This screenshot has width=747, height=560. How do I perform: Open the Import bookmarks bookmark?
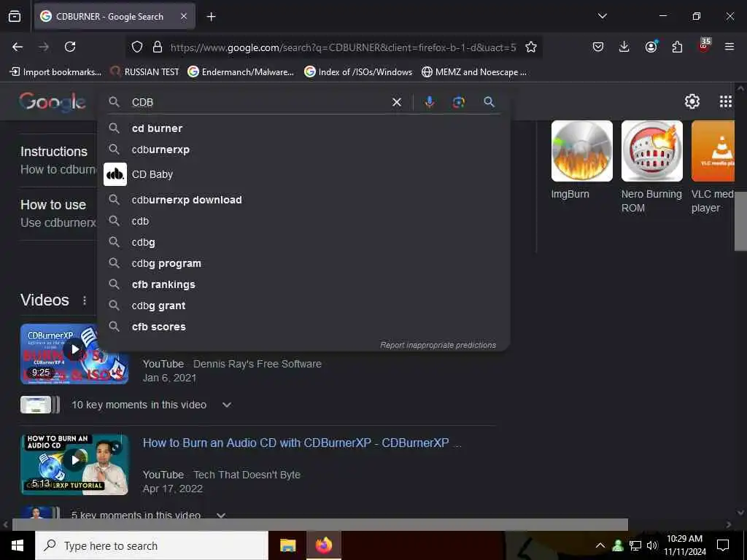tap(55, 72)
